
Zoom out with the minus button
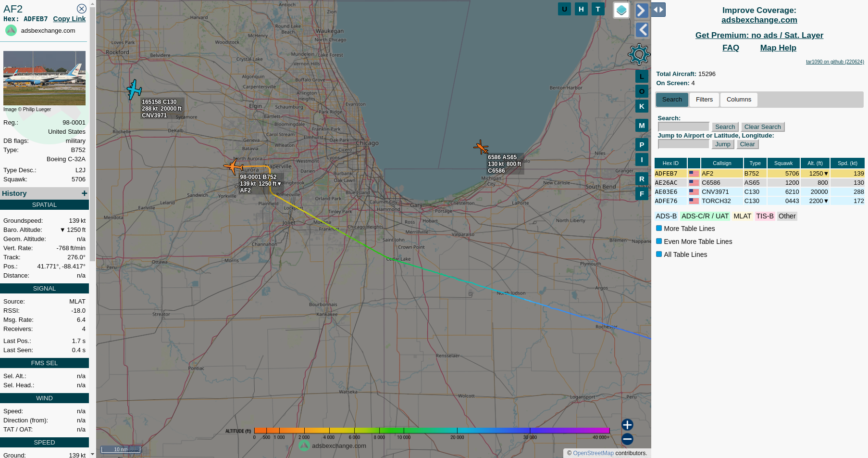[x=627, y=439]
